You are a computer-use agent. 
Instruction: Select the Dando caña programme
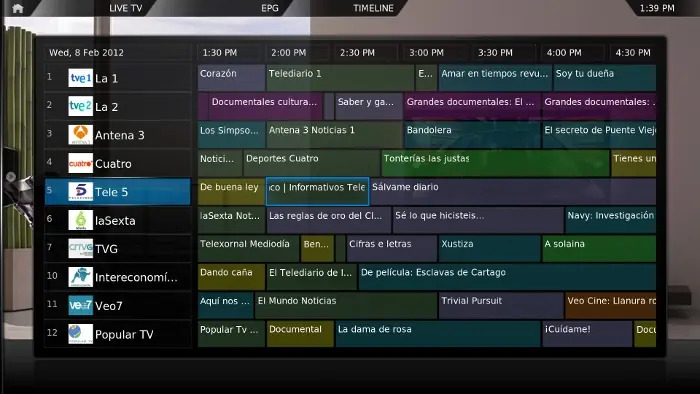point(231,277)
